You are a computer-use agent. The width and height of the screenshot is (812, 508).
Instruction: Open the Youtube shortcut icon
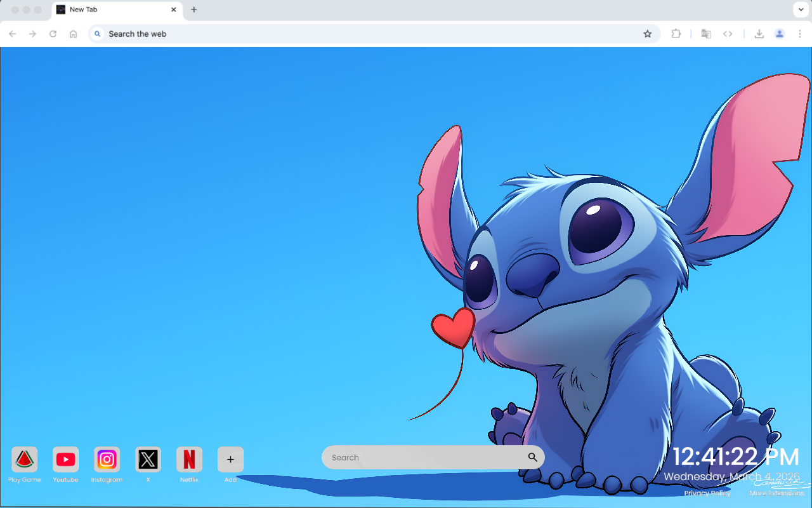pos(65,459)
